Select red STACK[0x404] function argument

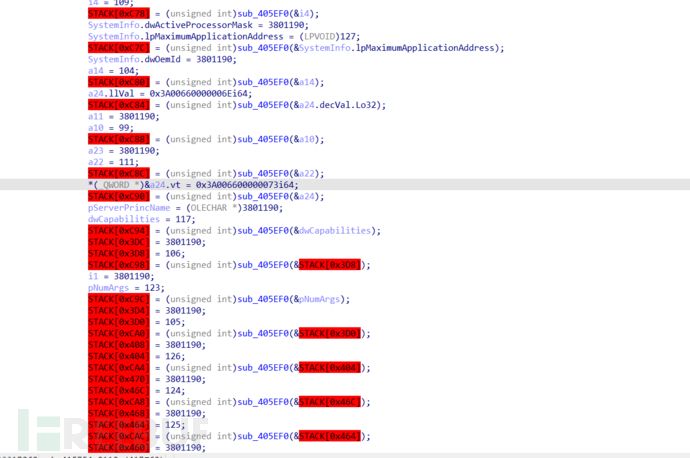click(329, 368)
